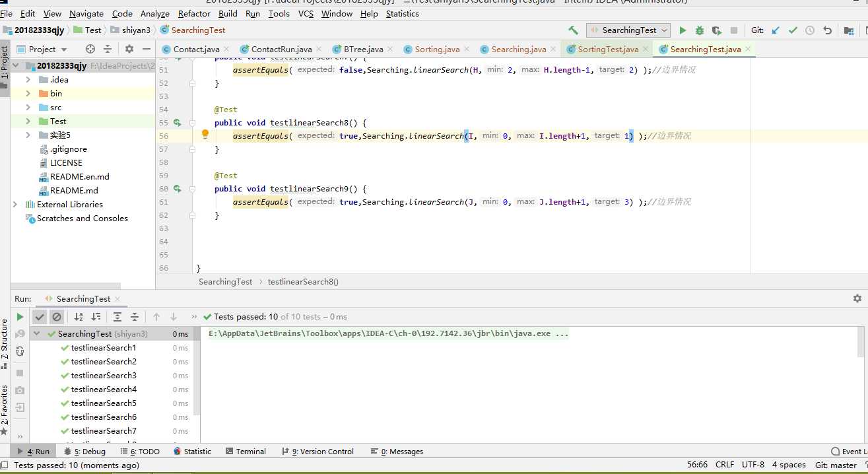The height and width of the screenshot is (474, 868).
Task: Click testlinearSearch8() in editor breadcrumb
Action: pos(303,282)
